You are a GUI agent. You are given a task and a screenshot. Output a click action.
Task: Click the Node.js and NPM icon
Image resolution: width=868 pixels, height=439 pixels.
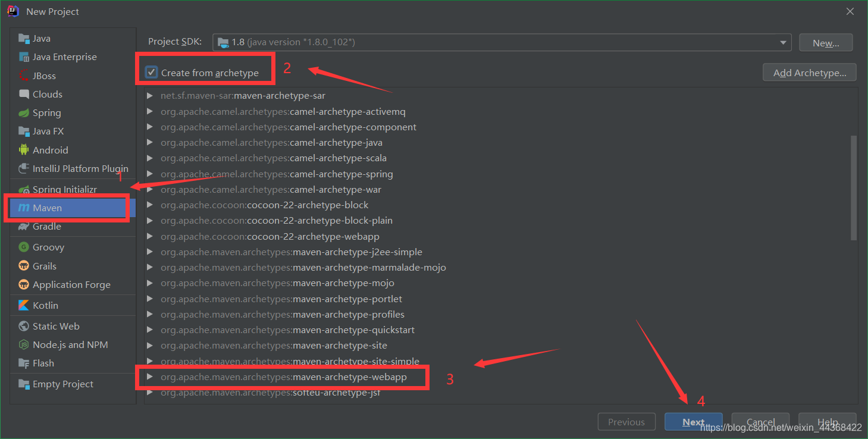coord(24,344)
